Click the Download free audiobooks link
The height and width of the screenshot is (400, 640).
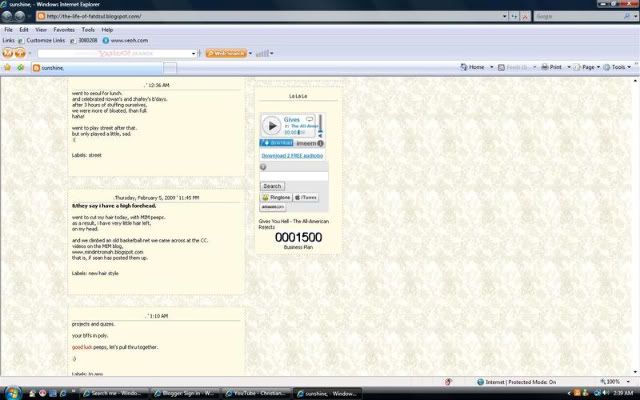292,156
